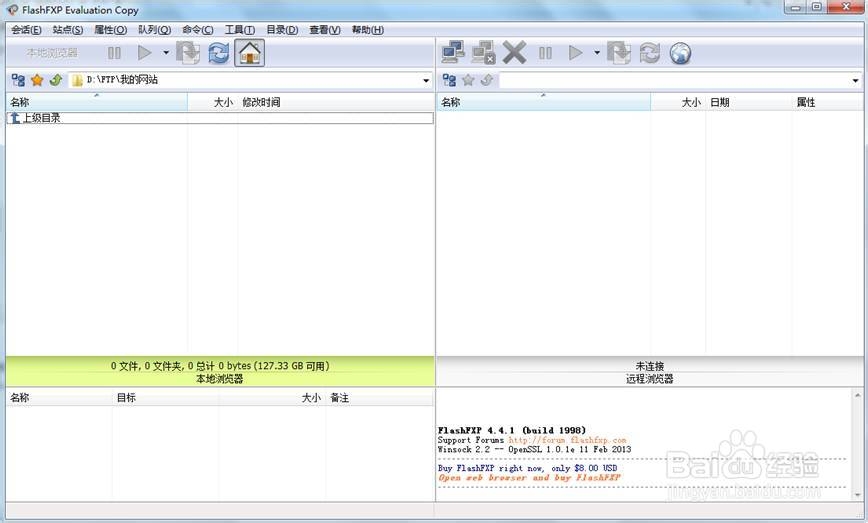
Task: Sort remote list by 属性 column
Action: point(827,102)
